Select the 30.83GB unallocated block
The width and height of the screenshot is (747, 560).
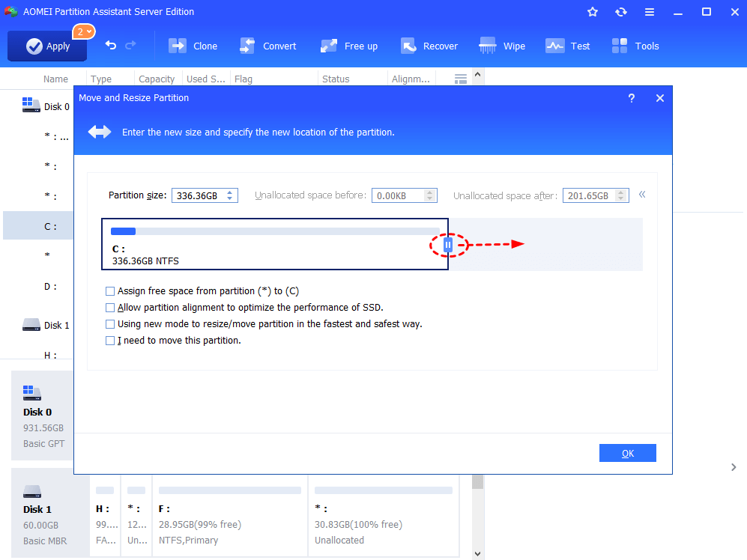pos(384,516)
